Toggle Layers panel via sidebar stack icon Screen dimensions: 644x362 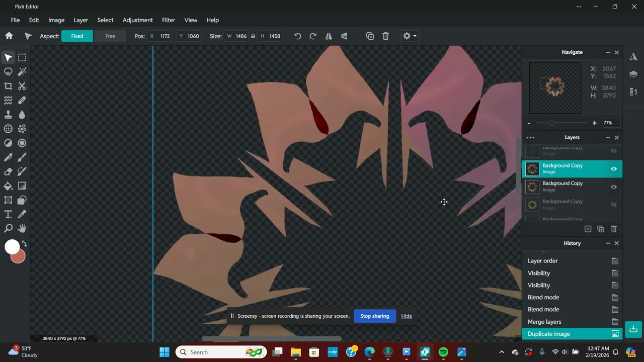[x=633, y=74]
